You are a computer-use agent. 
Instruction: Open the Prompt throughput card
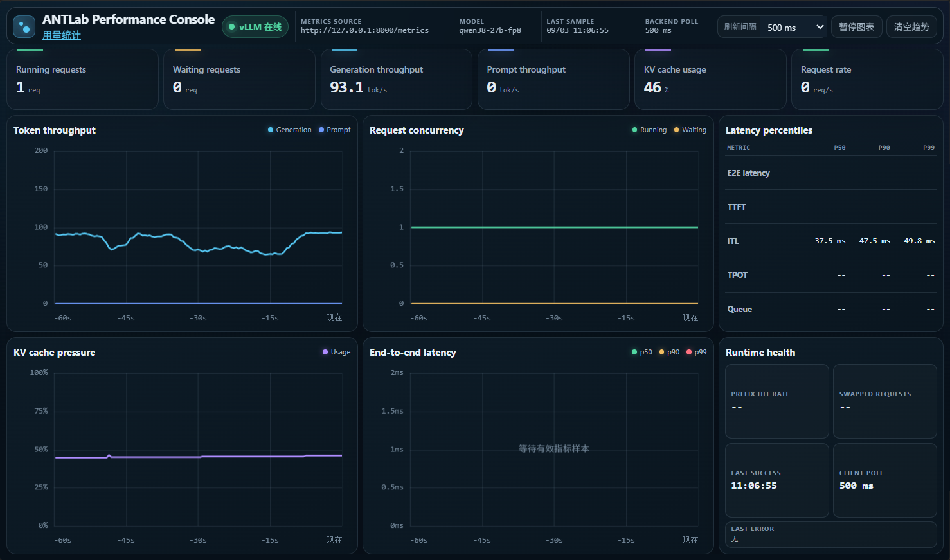[553, 79]
